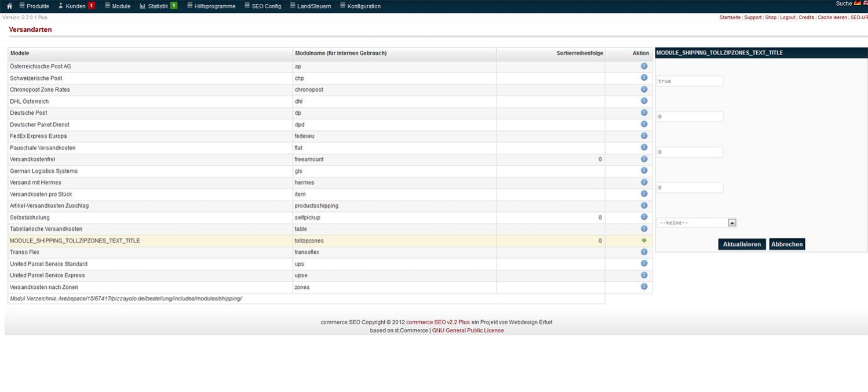Click green arrow icon on tollzipzones row
This screenshot has width=868, height=392.
[x=644, y=240]
